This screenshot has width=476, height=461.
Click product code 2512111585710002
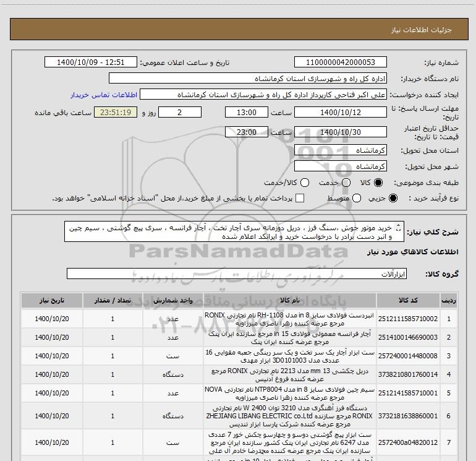point(408,319)
